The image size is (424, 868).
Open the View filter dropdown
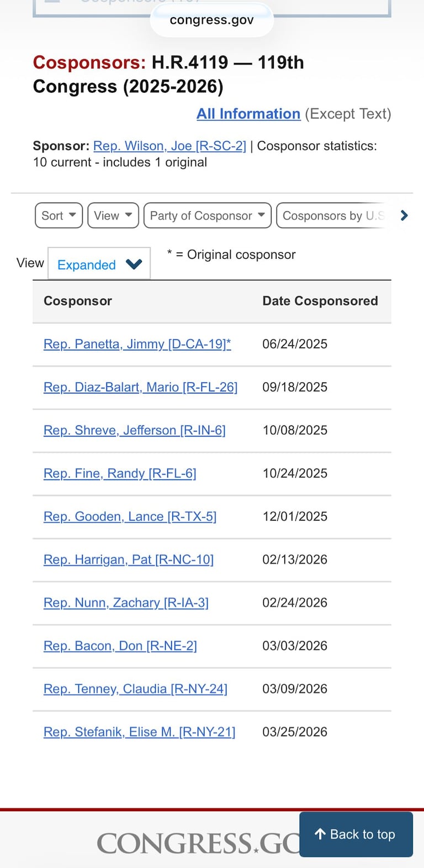(113, 216)
